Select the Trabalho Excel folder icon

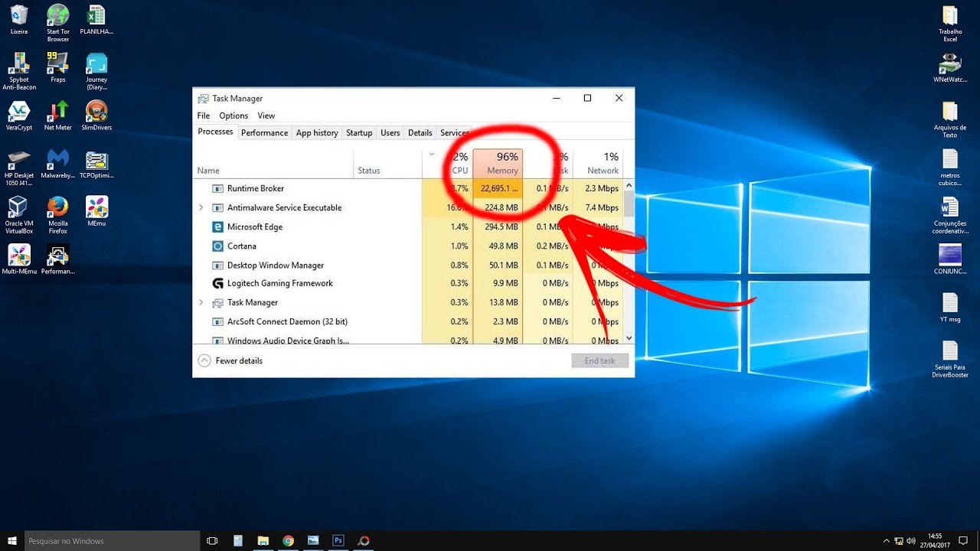coord(949,23)
